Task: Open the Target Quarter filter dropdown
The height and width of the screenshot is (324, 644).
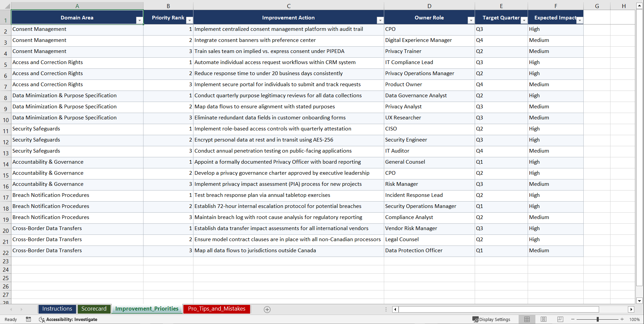Action: (x=524, y=20)
